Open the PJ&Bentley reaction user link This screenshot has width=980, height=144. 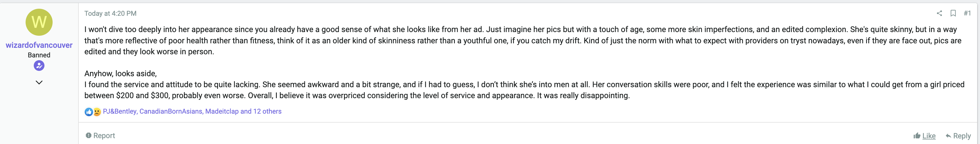pyautogui.click(x=120, y=111)
